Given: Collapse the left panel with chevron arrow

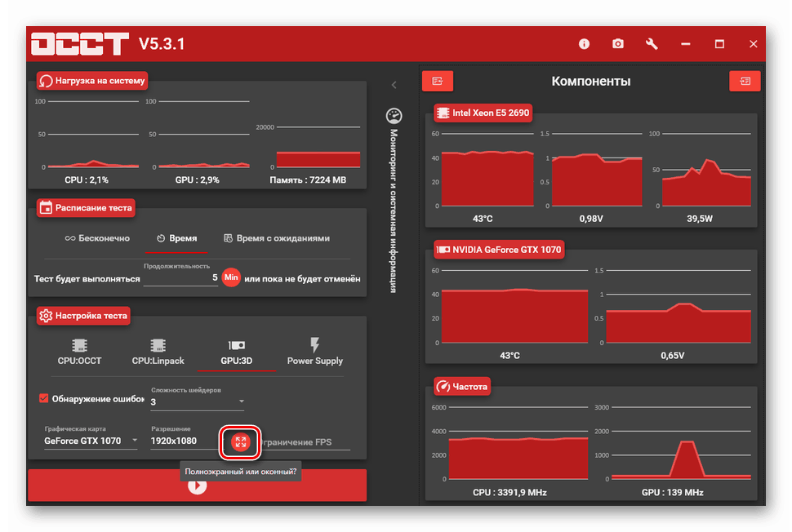Looking at the screenshot, I should tap(394, 85).
